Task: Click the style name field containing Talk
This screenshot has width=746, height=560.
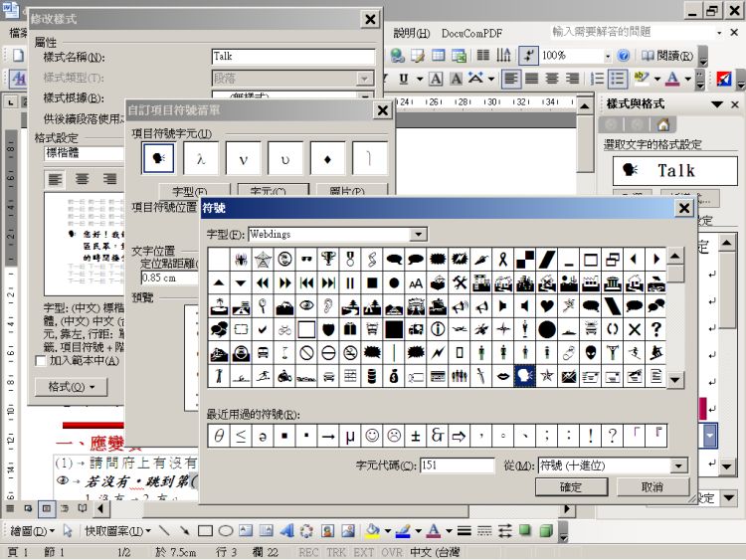Action: click(293, 57)
